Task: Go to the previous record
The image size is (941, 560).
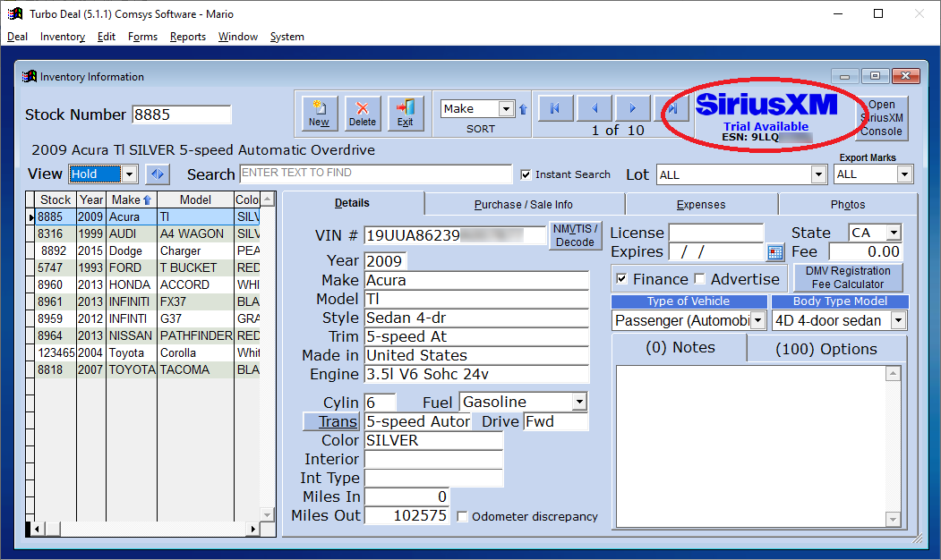Action: click(x=595, y=108)
